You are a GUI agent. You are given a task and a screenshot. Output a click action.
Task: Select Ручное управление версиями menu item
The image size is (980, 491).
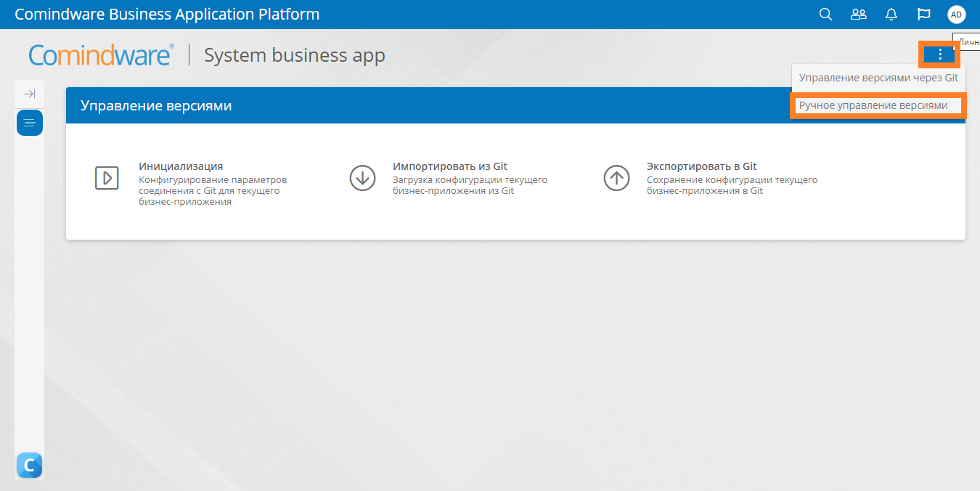coord(878,105)
